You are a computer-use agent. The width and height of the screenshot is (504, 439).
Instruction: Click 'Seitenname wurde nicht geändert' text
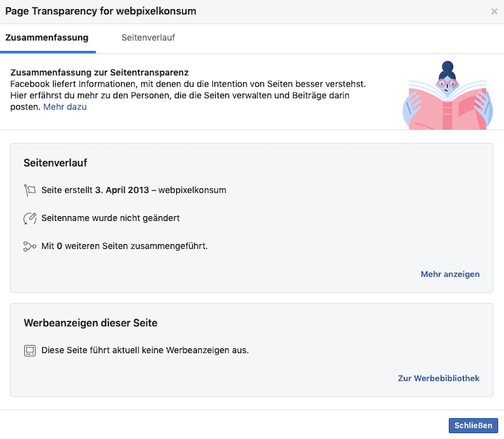coord(111,218)
